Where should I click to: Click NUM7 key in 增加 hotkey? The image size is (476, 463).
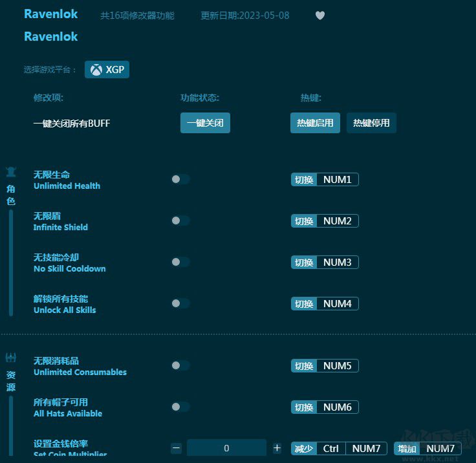(440, 448)
